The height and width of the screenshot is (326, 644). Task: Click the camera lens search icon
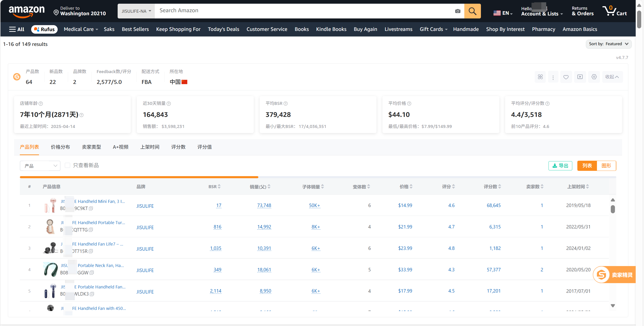click(457, 11)
